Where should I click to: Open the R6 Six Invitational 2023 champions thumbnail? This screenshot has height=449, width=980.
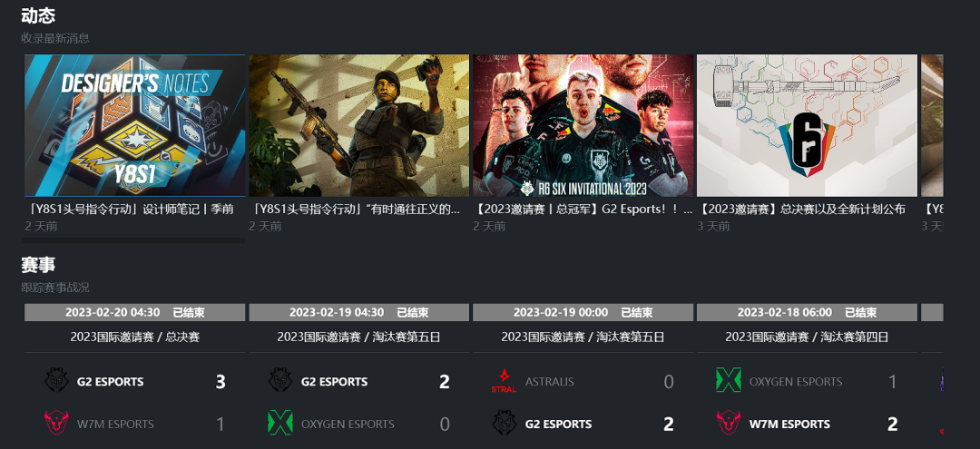[583, 125]
